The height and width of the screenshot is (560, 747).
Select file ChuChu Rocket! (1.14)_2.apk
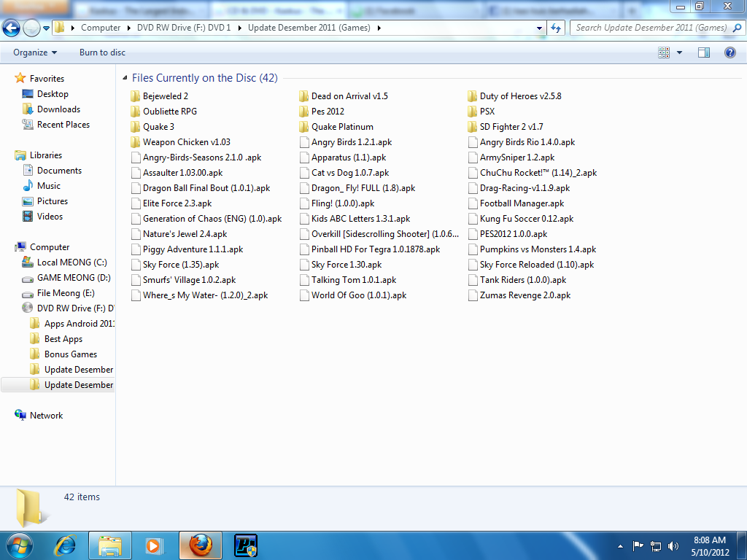pos(538,173)
